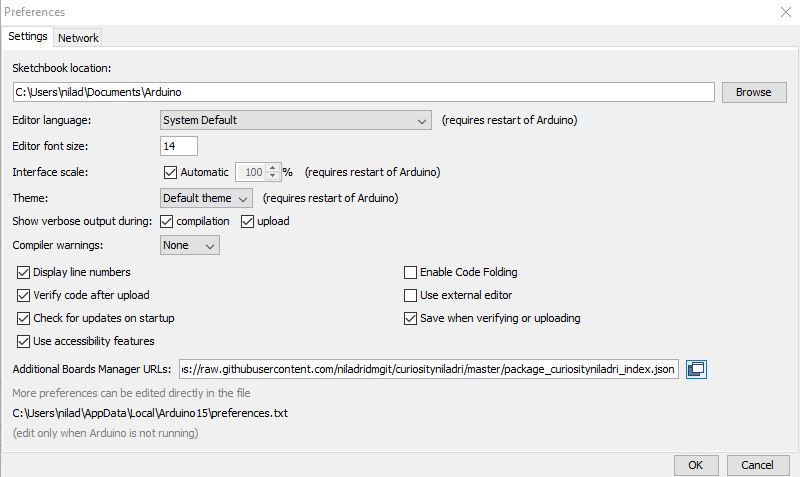Close the Preferences dialog window
Image resolution: width=800 pixels, height=477 pixels.
(x=786, y=12)
